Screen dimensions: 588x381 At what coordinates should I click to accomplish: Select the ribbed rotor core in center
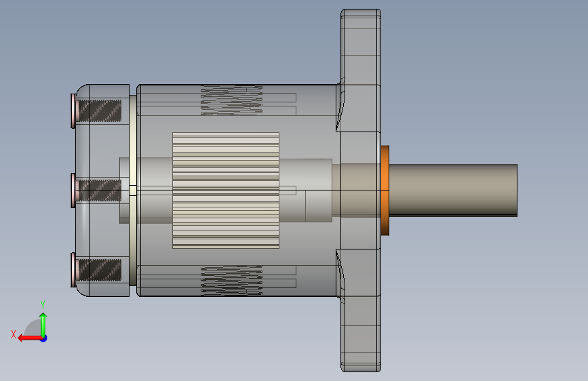point(226,190)
